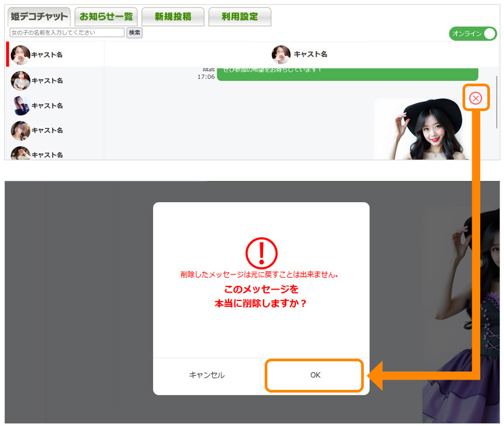
Task: Click the green chat message bubble
Action: (347, 73)
